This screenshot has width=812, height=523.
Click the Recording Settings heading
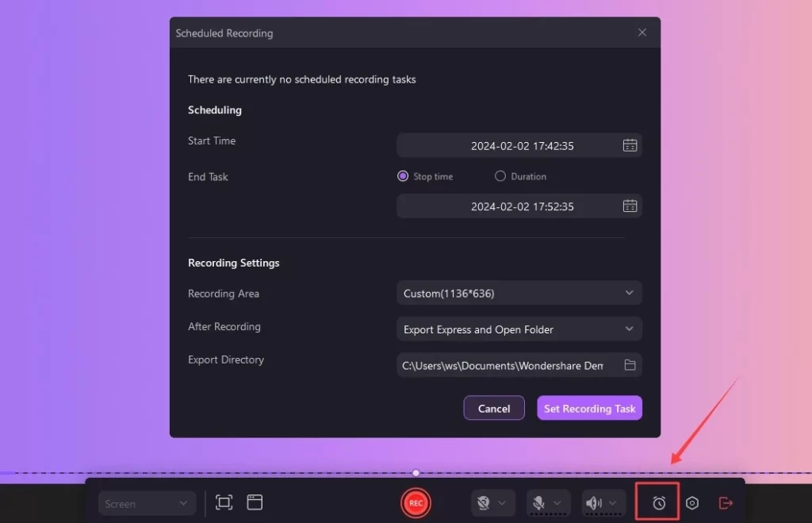click(x=234, y=263)
